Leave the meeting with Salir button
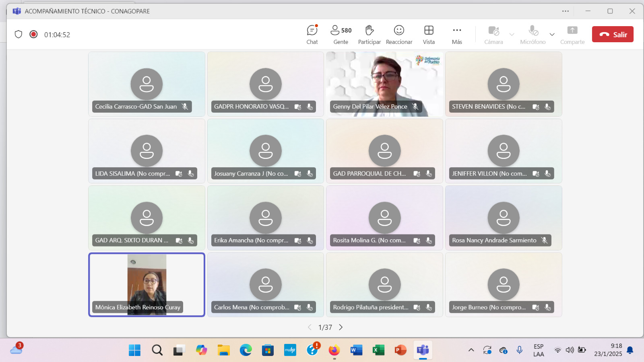The height and width of the screenshot is (362, 644). (x=613, y=35)
